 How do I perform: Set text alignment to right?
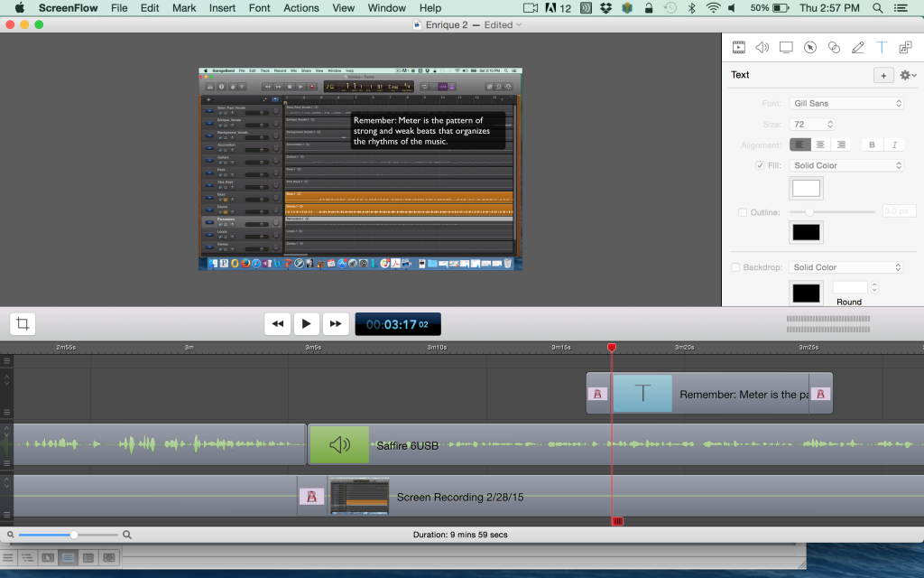(x=842, y=144)
